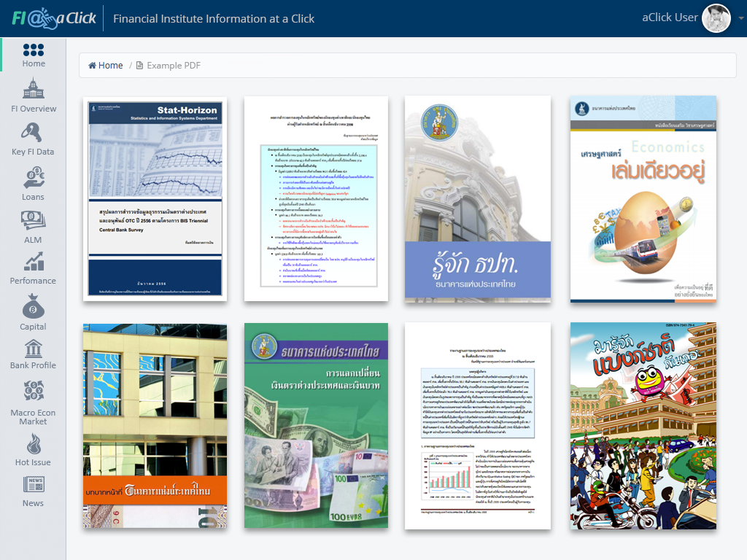747x560 pixels.
Task: Open the Perfomance chart icon
Action: pos(34,262)
